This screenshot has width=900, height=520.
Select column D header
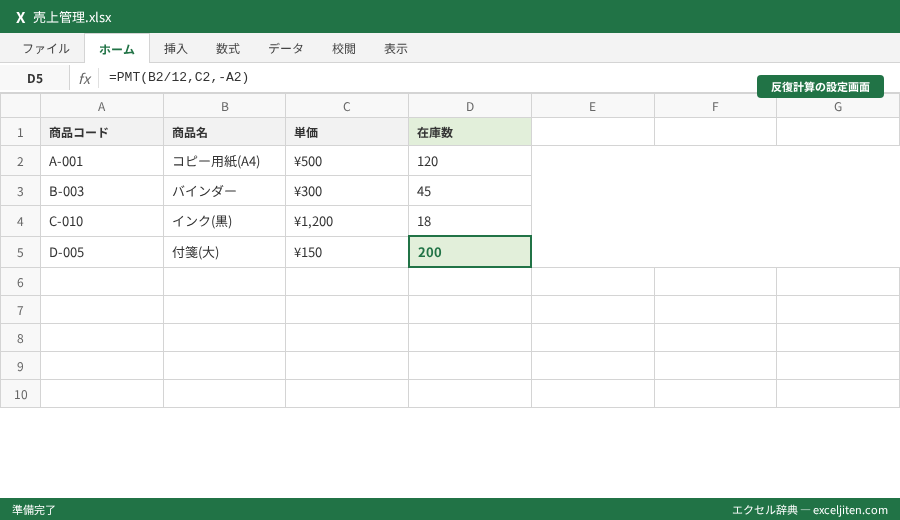coord(470,106)
